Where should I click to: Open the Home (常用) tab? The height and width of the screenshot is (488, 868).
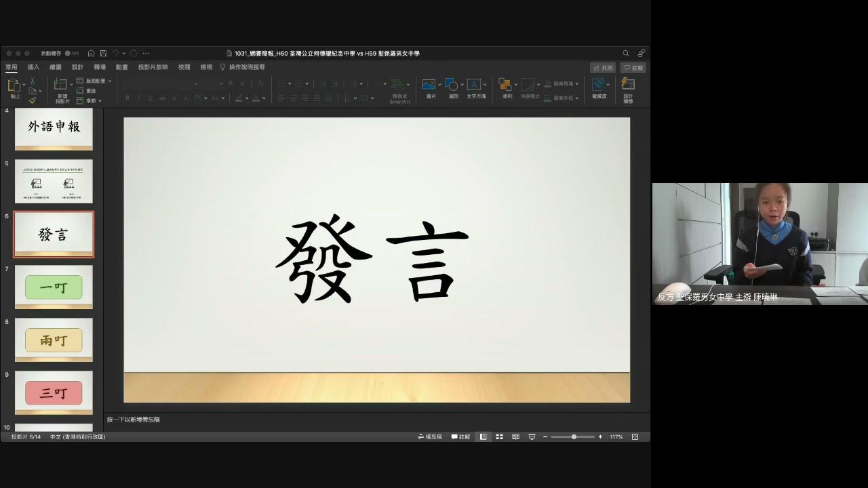[x=12, y=67]
